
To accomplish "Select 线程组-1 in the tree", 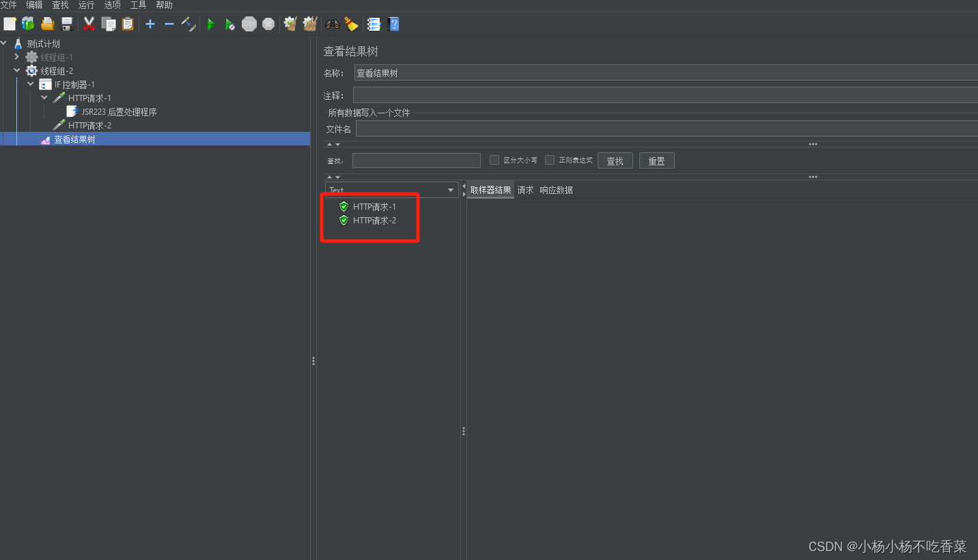I will pos(57,57).
